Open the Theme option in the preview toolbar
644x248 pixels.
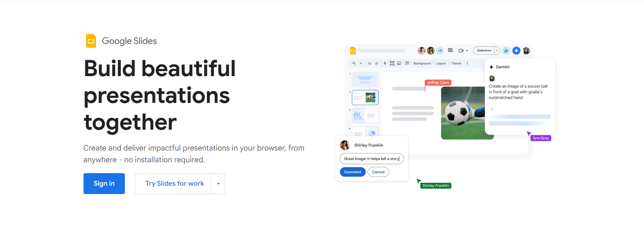pos(456,64)
